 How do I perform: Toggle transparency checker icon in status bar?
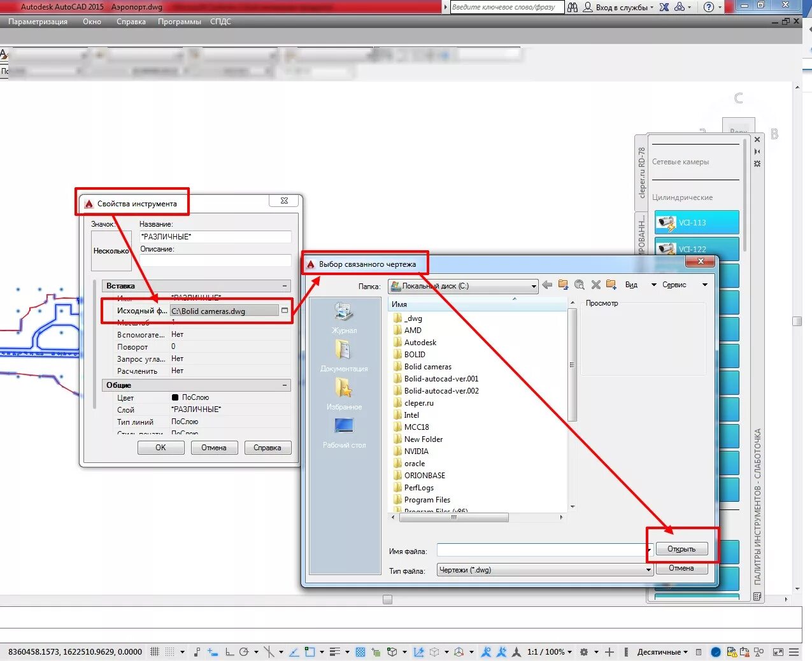(360, 652)
